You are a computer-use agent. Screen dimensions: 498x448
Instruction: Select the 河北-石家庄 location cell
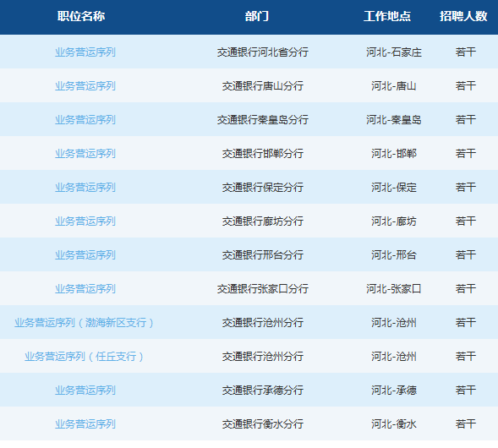coord(394,52)
